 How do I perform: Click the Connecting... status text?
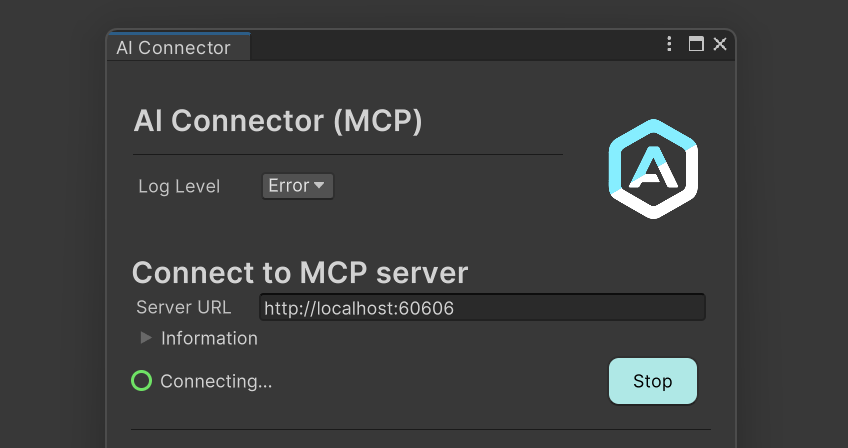[x=216, y=381]
